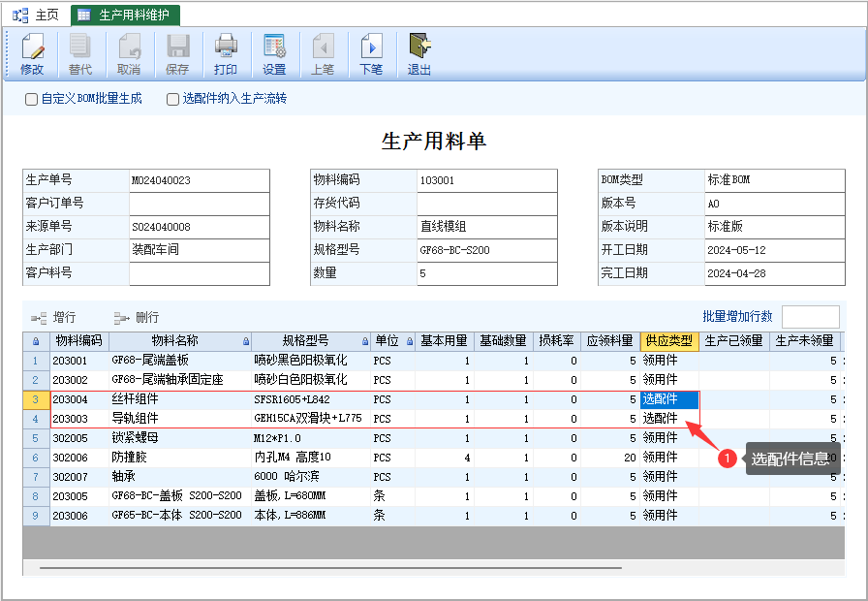868x601 pixels.
Task: Open the 设置 settings toolbar icon
Action: pyautogui.click(x=274, y=53)
